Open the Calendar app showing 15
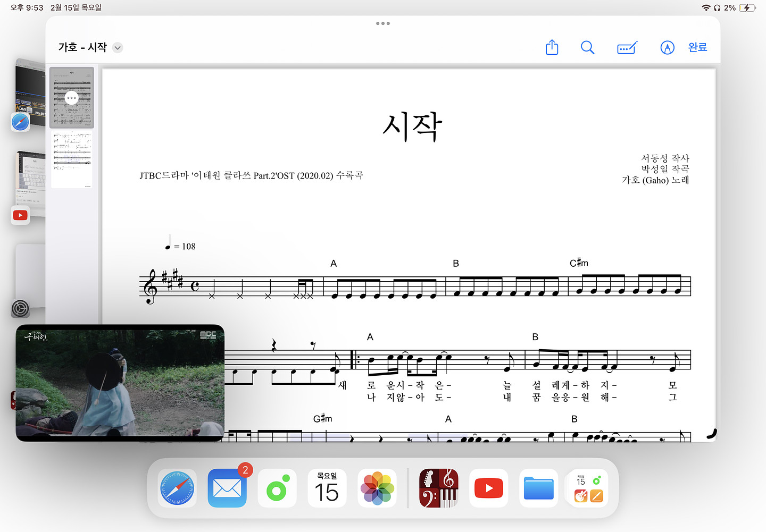The image size is (766, 532). [327, 488]
